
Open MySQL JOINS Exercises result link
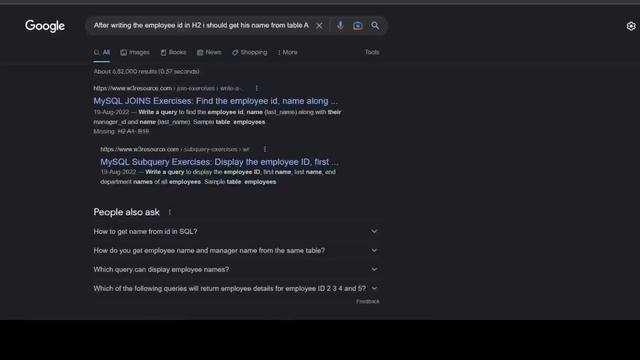[216, 101]
